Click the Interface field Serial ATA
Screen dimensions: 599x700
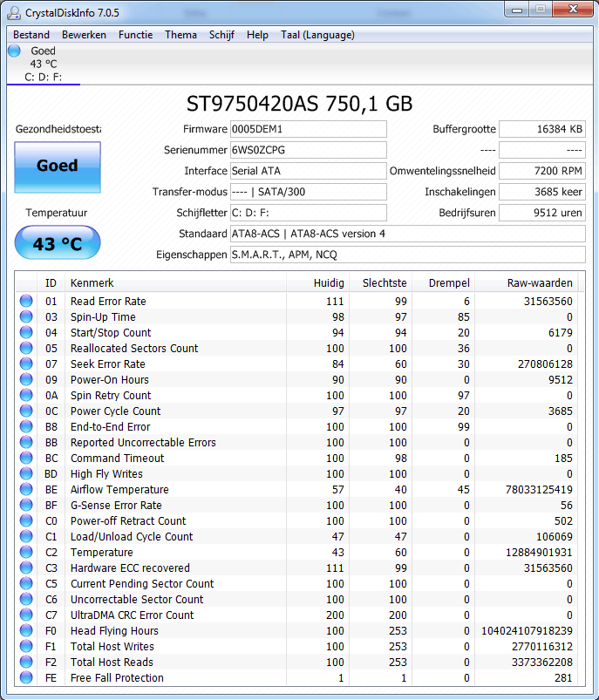point(308,171)
